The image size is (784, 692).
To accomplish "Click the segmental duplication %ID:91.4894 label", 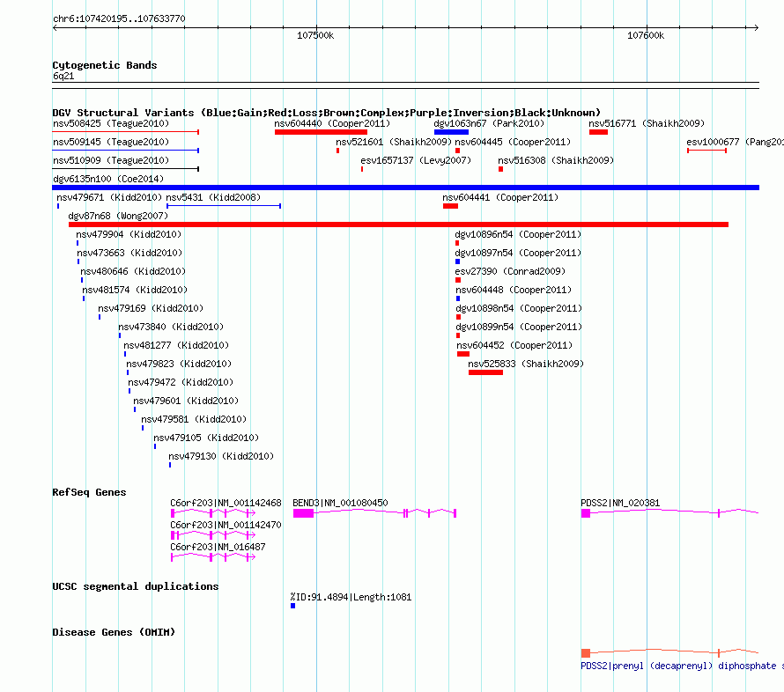I will 351,597.
